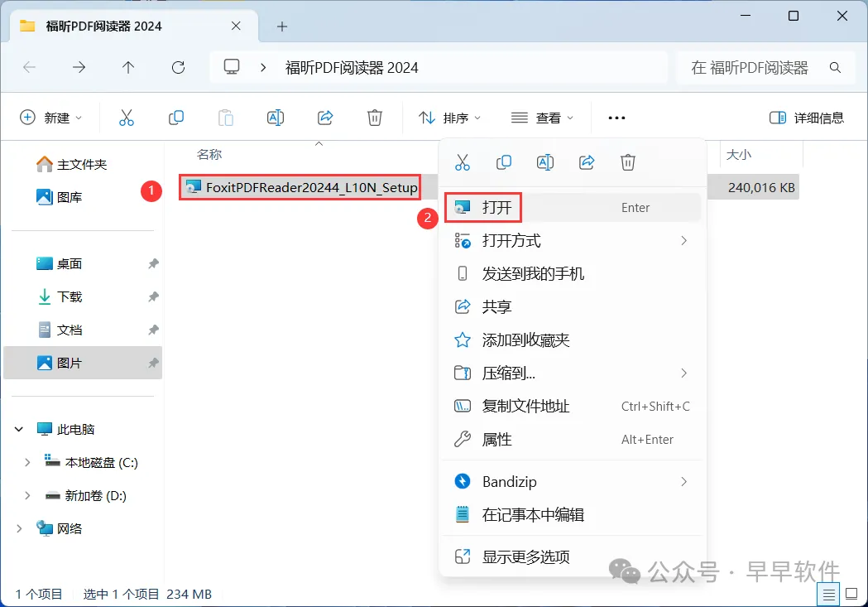Click the Delete trash icon in the context menu
The height and width of the screenshot is (607, 868).
(628, 162)
